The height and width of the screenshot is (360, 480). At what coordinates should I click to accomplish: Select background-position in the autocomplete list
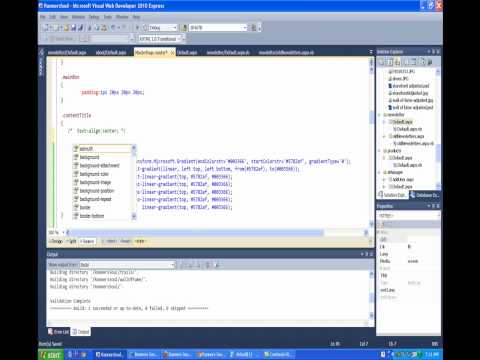point(102,191)
